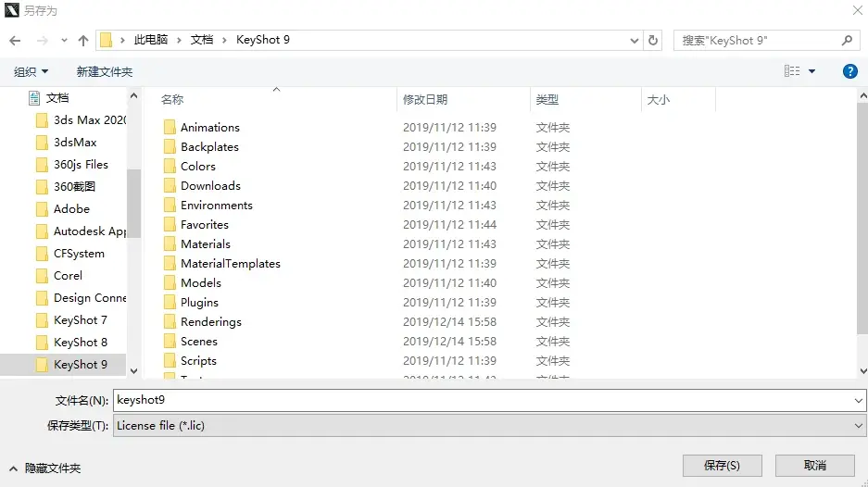This screenshot has height=487, width=868.
Task: Open the 组织 menu
Action: (31, 71)
